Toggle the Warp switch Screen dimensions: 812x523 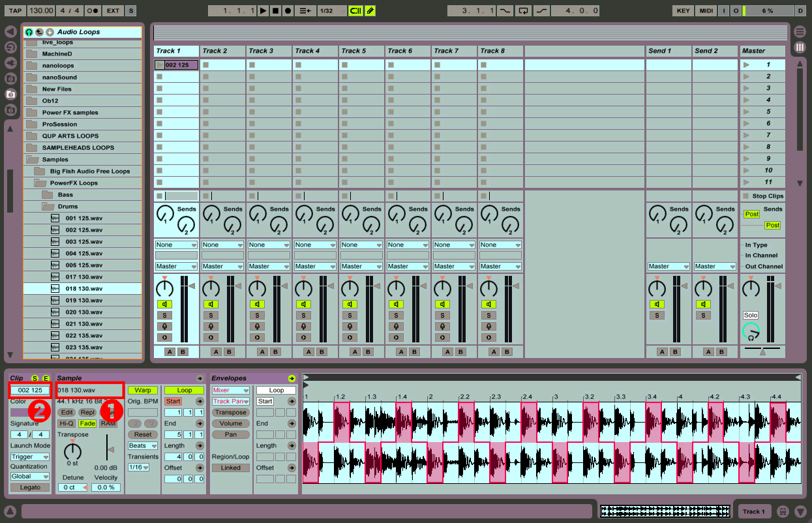point(142,390)
